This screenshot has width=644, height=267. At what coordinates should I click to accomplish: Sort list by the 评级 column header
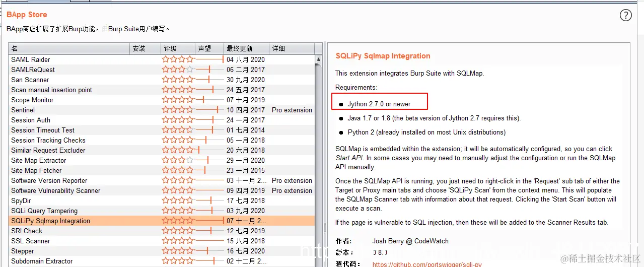[178, 48]
